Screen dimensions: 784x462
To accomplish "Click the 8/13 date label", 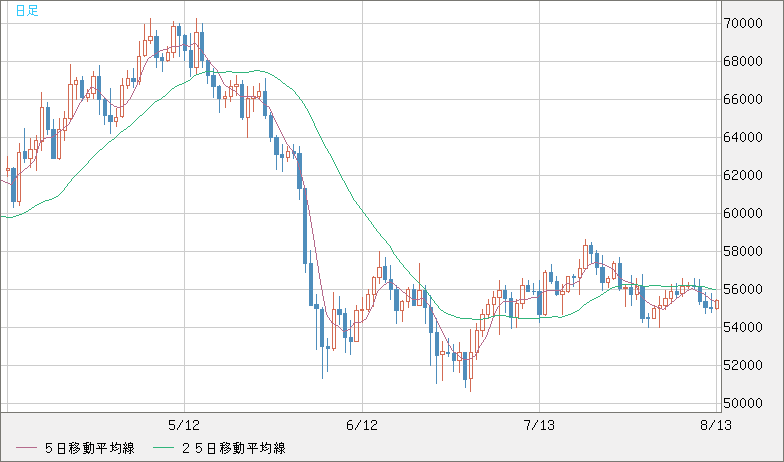I will pyautogui.click(x=716, y=426).
